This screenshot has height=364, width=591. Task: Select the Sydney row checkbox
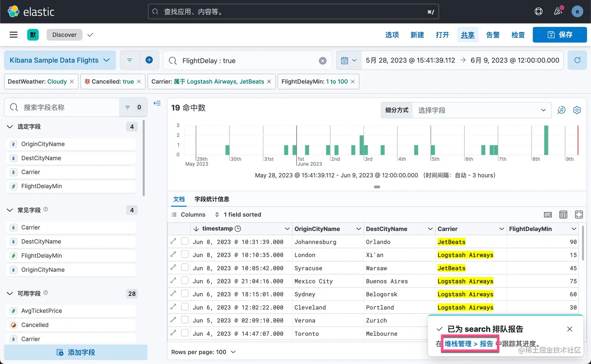tap(185, 293)
